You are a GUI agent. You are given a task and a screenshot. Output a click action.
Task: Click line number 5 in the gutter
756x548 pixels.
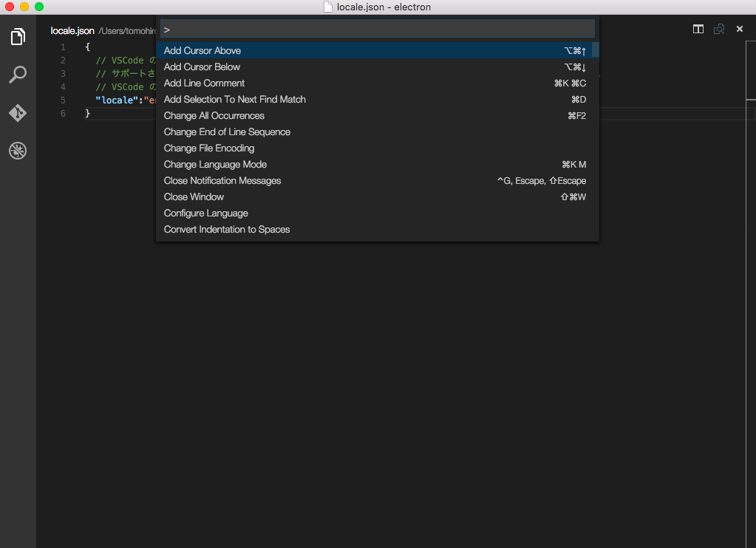pyautogui.click(x=63, y=100)
